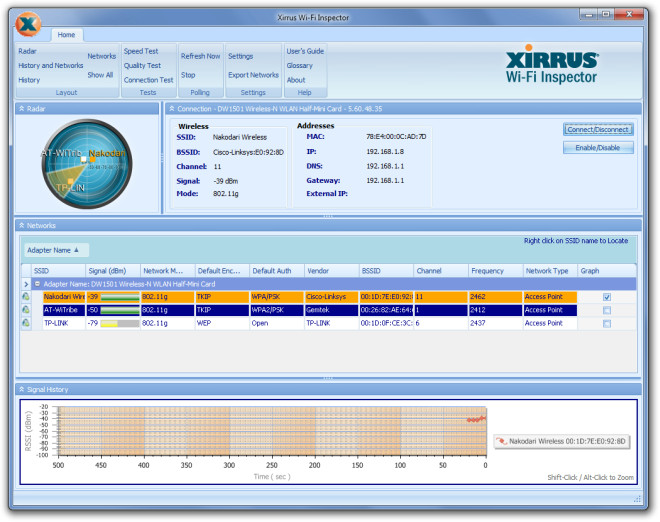Click the Graph column header
Viewport: 660px width, 522px height.
tap(607, 271)
